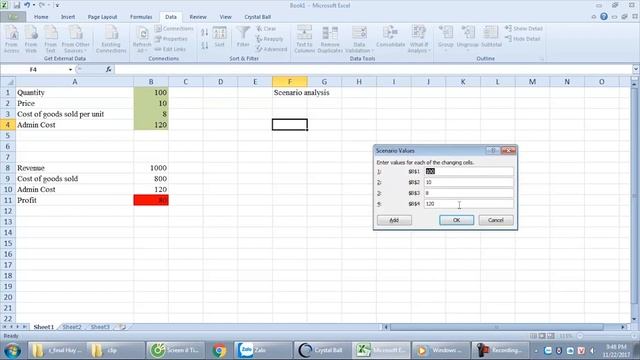The image size is (640, 360).
Task: Open the File tab
Action: tap(13, 17)
